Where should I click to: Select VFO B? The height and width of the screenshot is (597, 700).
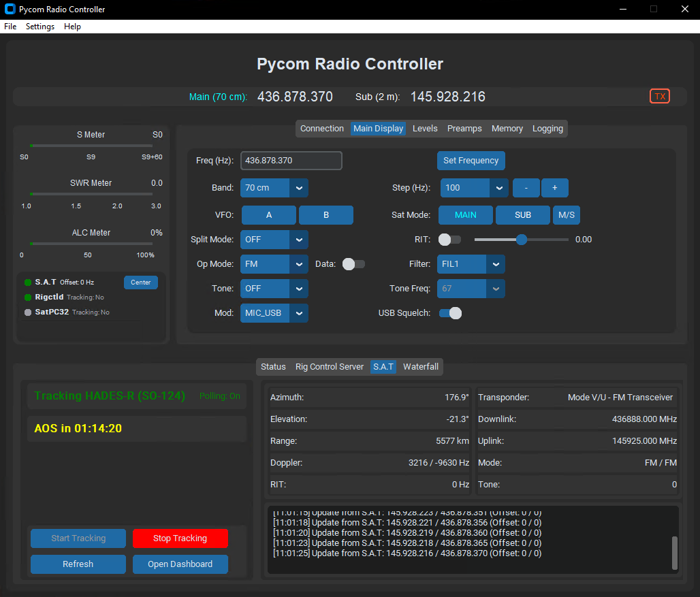click(325, 214)
